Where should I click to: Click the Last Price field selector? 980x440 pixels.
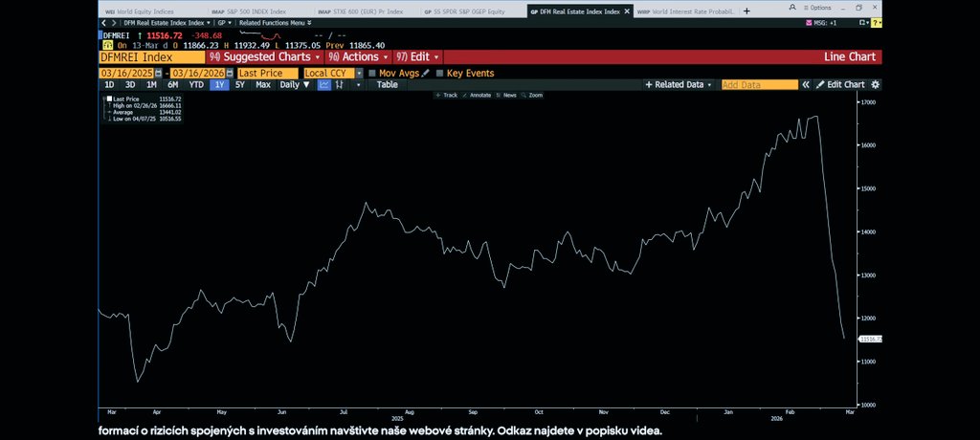pyautogui.click(x=268, y=73)
